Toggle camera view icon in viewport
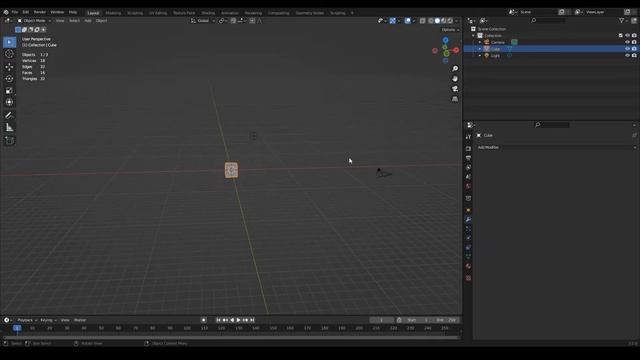The height and width of the screenshot is (360, 640). [x=455, y=89]
